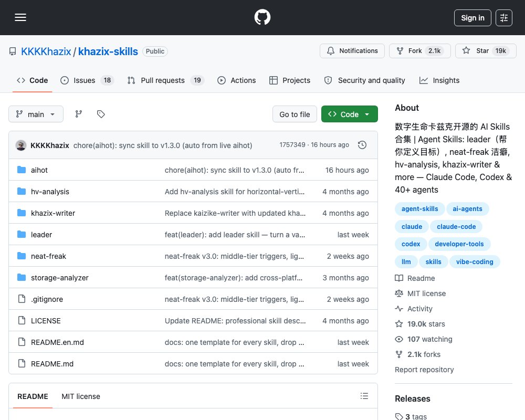
Task: Open commit history clock icon
Action: (x=362, y=145)
